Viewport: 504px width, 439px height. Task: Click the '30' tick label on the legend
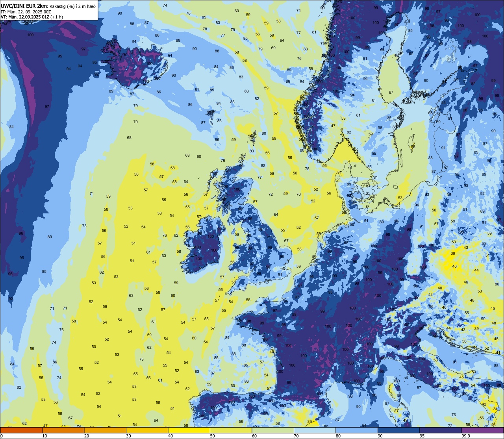pyautogui.click(x=128, y=436)
